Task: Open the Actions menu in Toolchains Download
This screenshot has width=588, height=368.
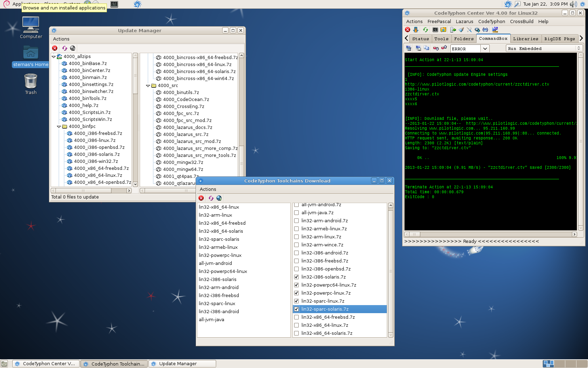Action: coord(208,189)
